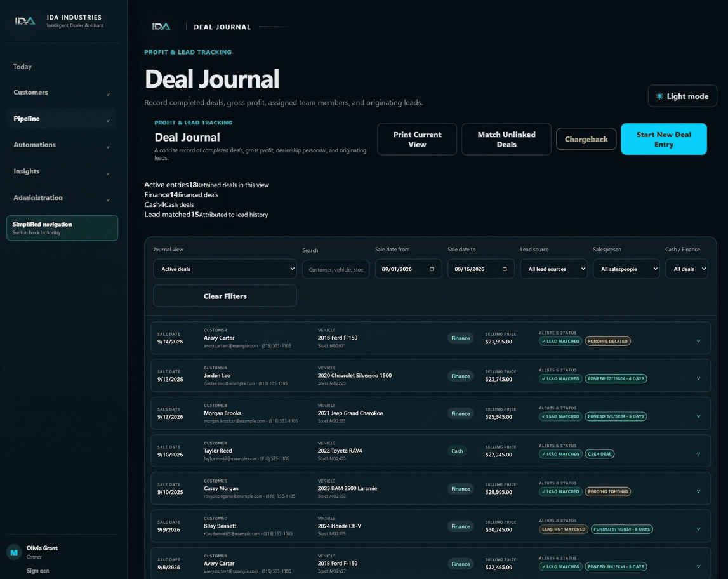Expand the Casey Morgan deal row chevron
728x579 pixels.
point(698,492)
